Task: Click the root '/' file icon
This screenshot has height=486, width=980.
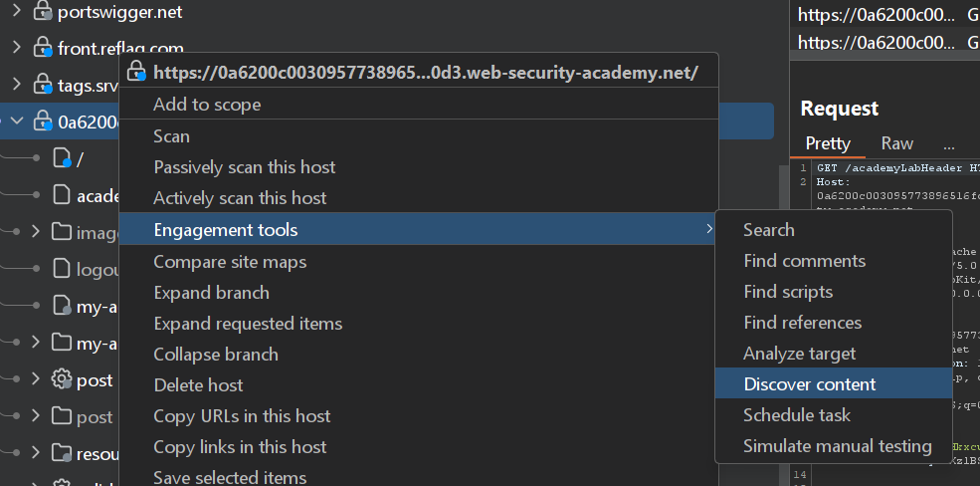Action: (62, 158)
